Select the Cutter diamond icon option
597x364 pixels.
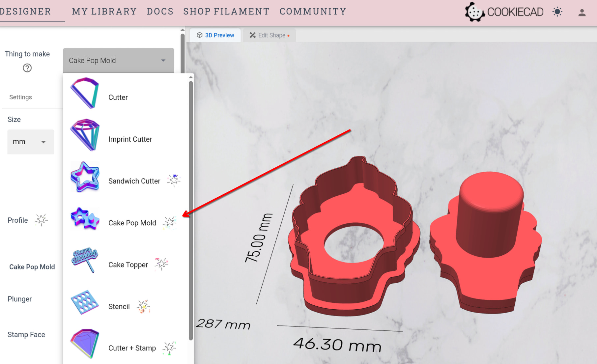point(85,93)
